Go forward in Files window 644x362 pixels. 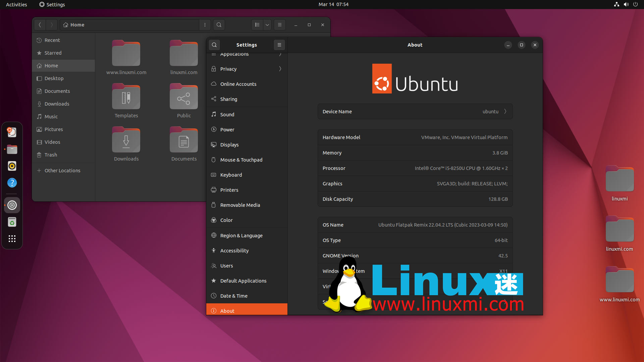52,25
